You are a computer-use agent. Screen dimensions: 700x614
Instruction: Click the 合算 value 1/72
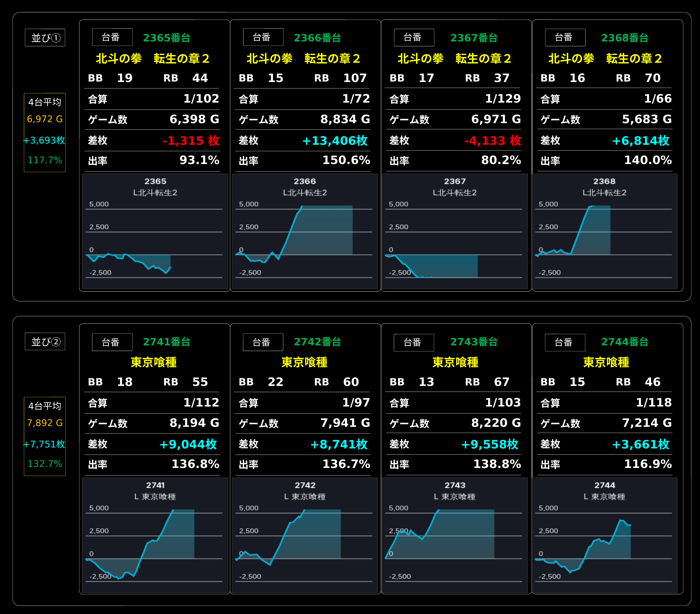pos(356,98)
